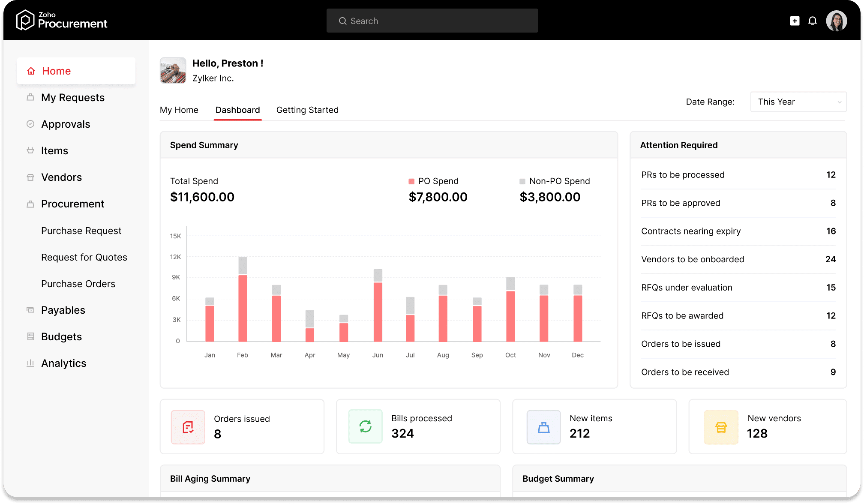Select the Home icon in the sidebar
This screenshot has height=504, width=864.
click(30, 71)
